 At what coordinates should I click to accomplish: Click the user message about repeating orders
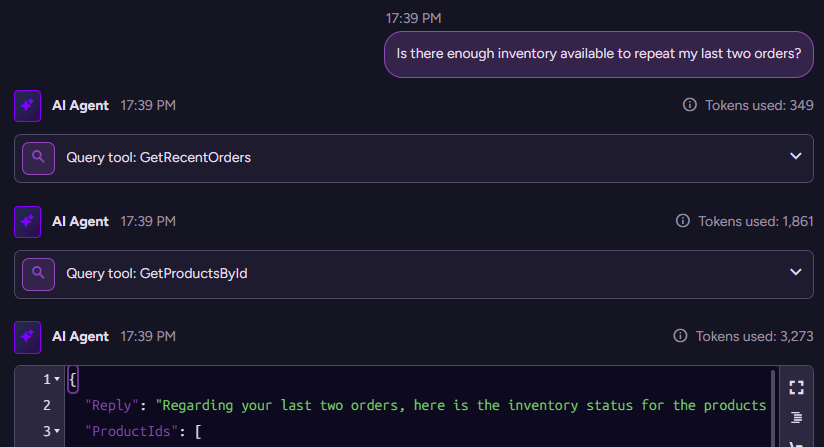pos(599,54)
